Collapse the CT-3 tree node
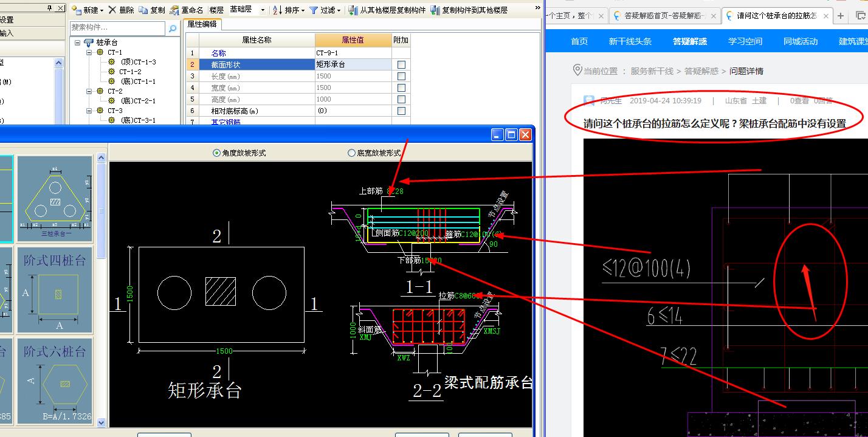868x437 pixels. point(89,111)
